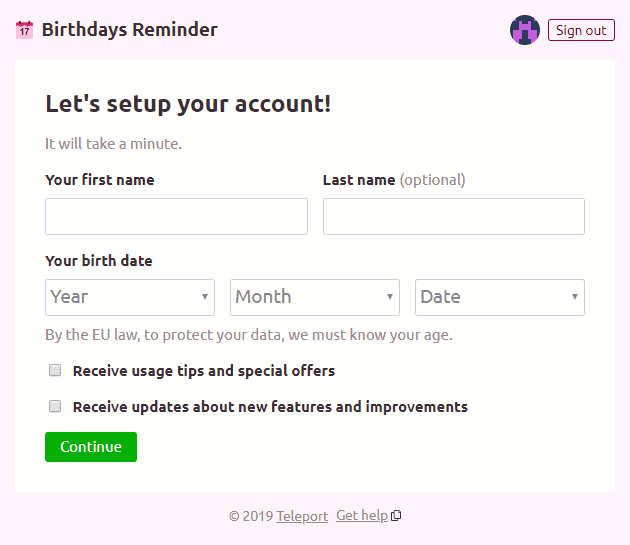Screen dimensions: 630x545
Task: Click the calendar logo icon
Action: [24, 30]
